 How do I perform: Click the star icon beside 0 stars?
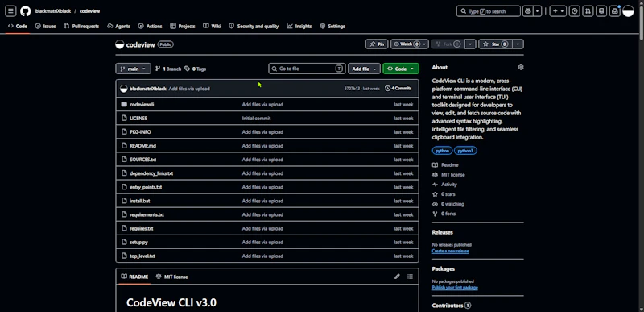coord(435,194)
